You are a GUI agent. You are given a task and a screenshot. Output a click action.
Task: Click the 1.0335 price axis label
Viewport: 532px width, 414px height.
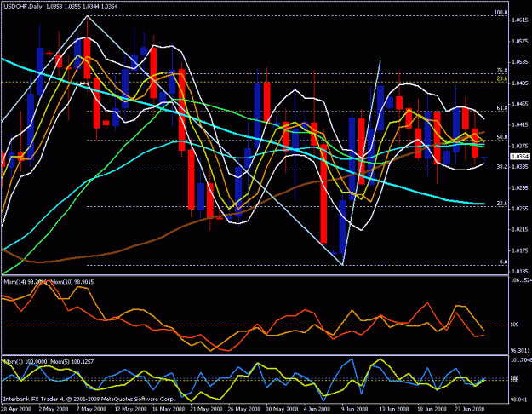[519, 166]
